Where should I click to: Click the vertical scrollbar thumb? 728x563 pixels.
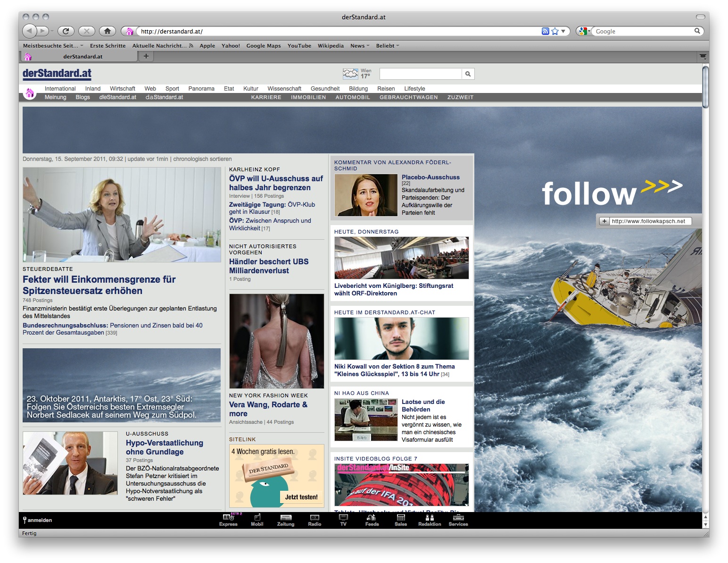(705, 87)
